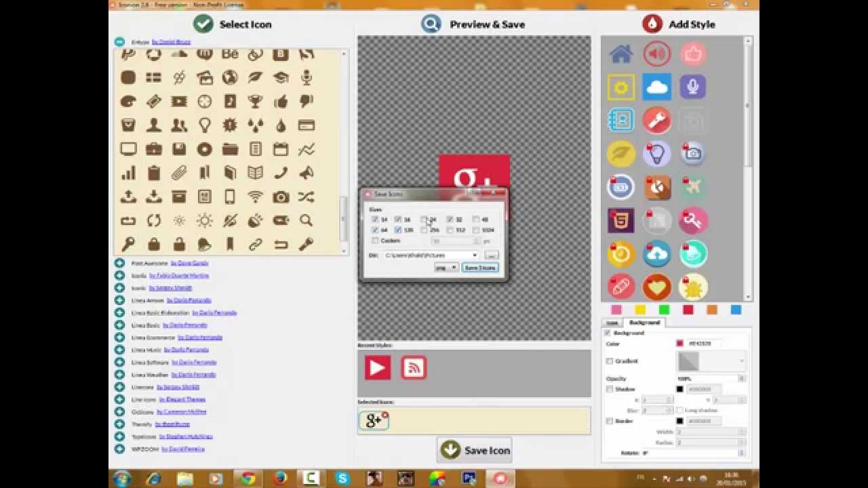Pick the paperclip icon
868x488 pixels.
click(x=179, y=173)
